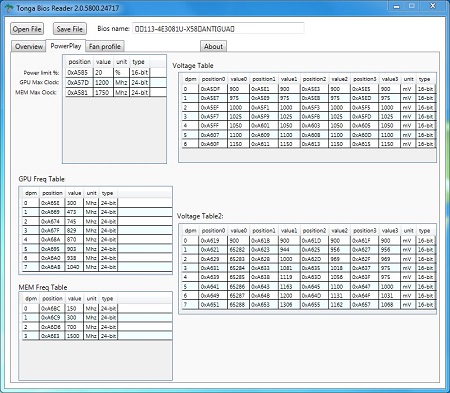
Task: Click dpm header in Voltage Table
Action: point(190,79)
